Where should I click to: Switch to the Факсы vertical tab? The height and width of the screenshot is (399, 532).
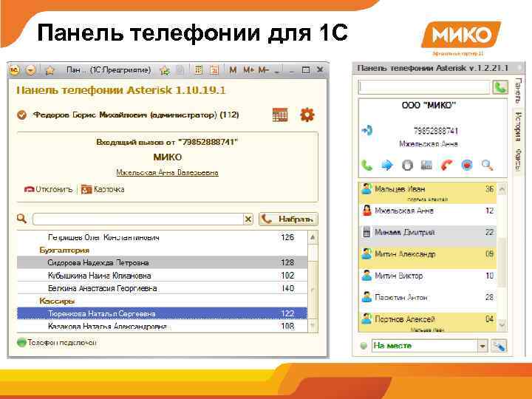518,160
